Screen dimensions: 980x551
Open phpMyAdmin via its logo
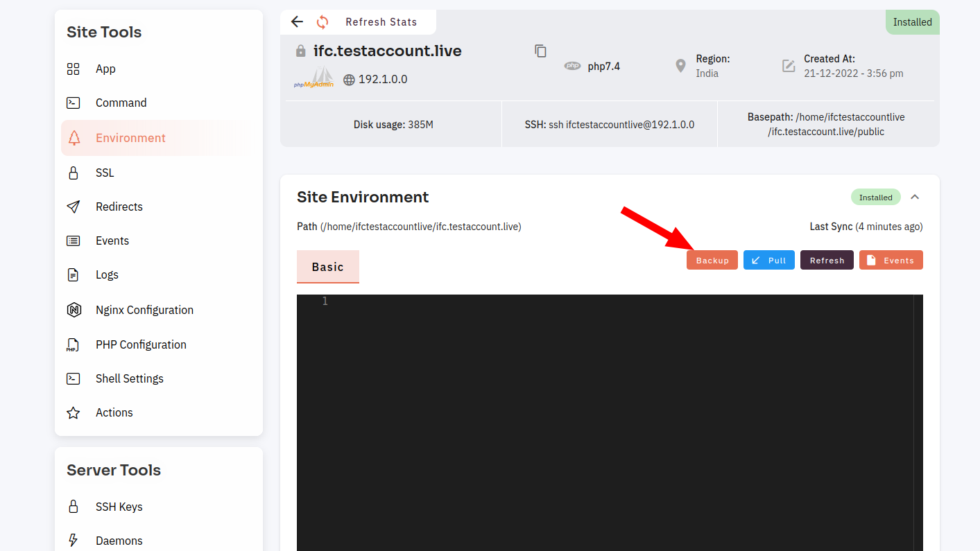313,78
